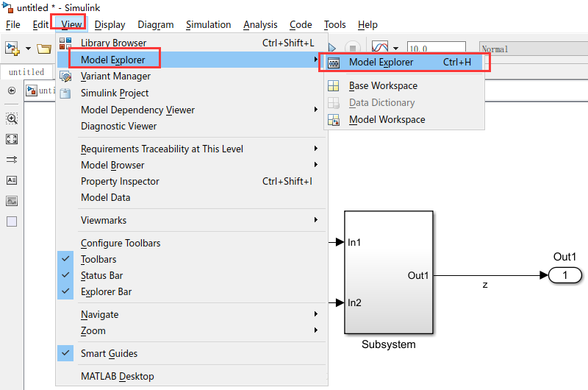The width and height of the screenshot is (588, 390).
Task: Open the Normal simulation mode dropdown
Action: 534,49
